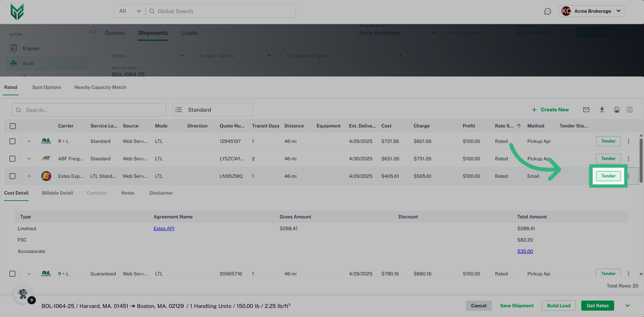This screenshot has width=644, height=317.
Task: Click the robot assistant avatar
Action: [23, 294]
